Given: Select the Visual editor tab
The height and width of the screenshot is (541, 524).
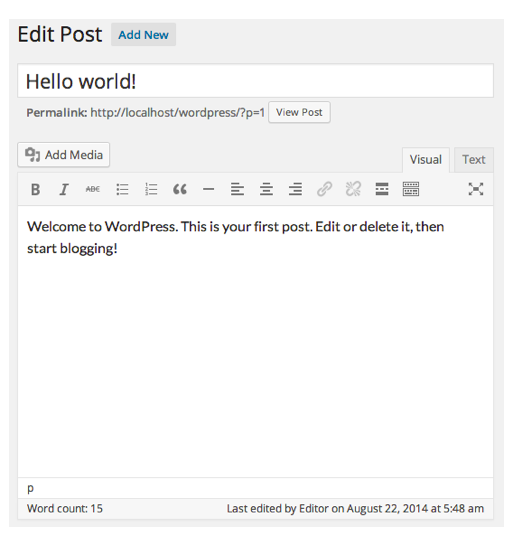Looking at the screenshot, I should pyautogui.click(x=426, y=160).
